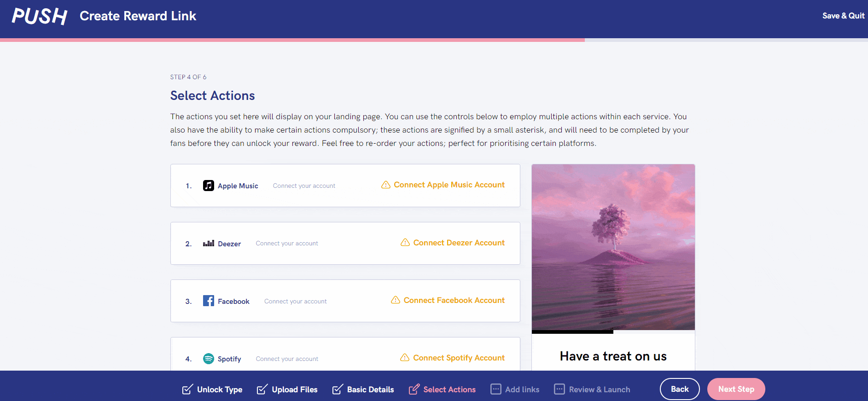Jump to the Add links step
868x401 pixels.
click(515, 389)
